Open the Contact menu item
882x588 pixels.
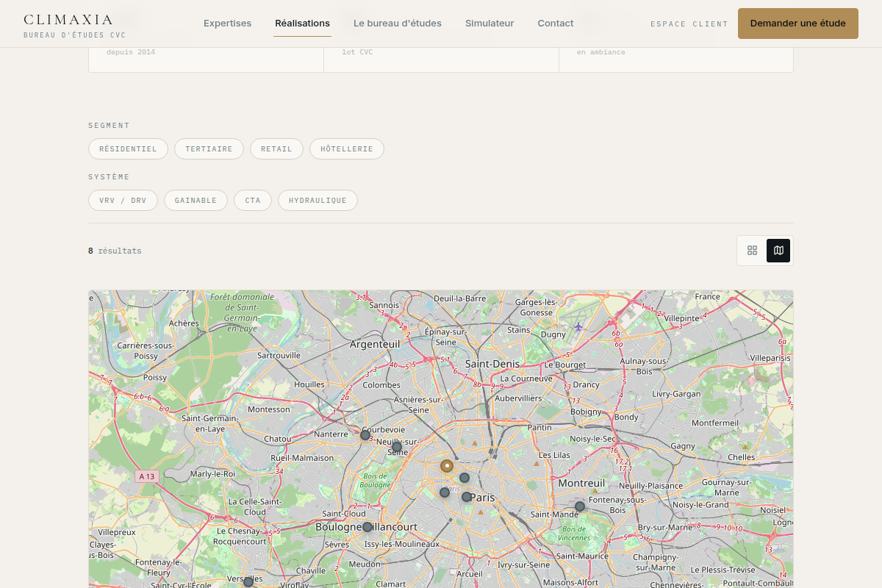pyautogui.click(x=556, y=24)
